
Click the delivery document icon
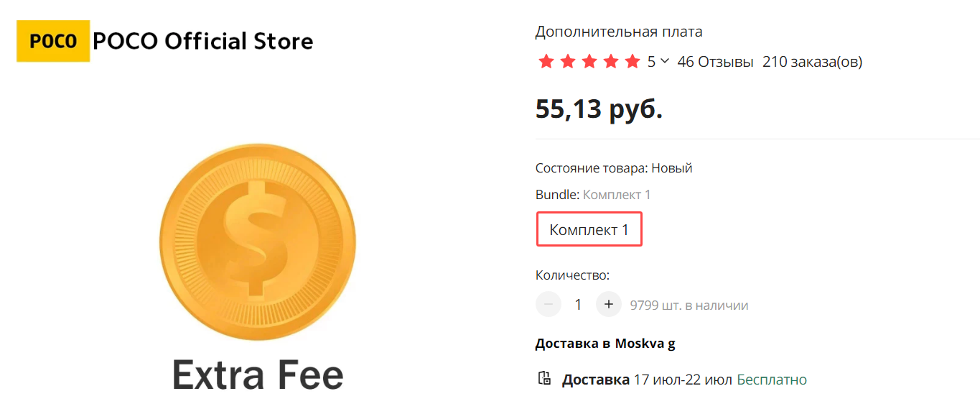point(544,379)
